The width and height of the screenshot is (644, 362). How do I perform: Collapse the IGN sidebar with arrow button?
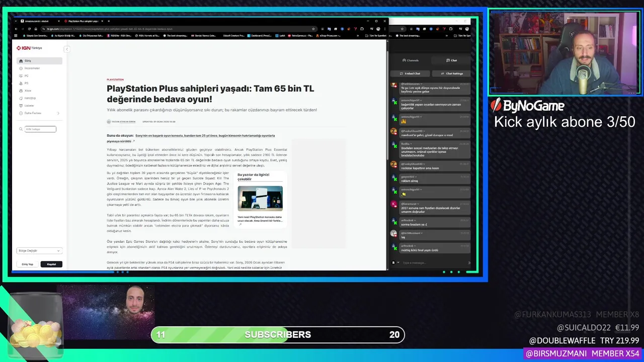click(66, 49)
